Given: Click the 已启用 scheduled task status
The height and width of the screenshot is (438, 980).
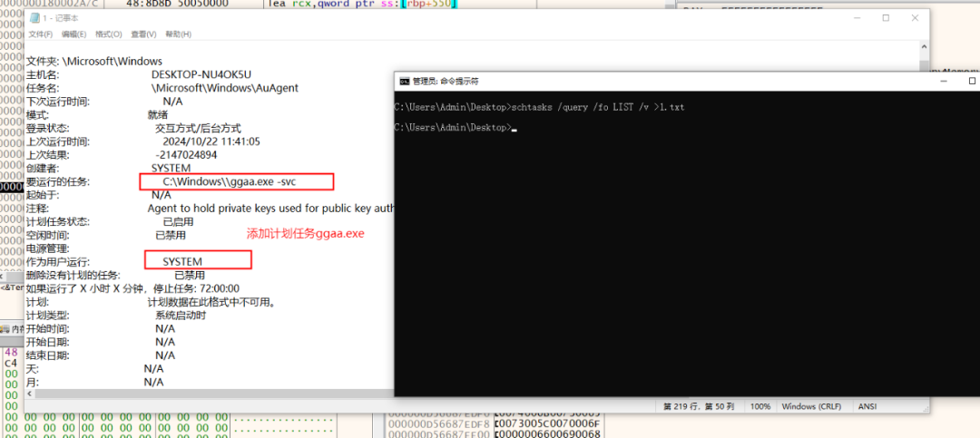Looking at the screenshot, I should 178,222.
